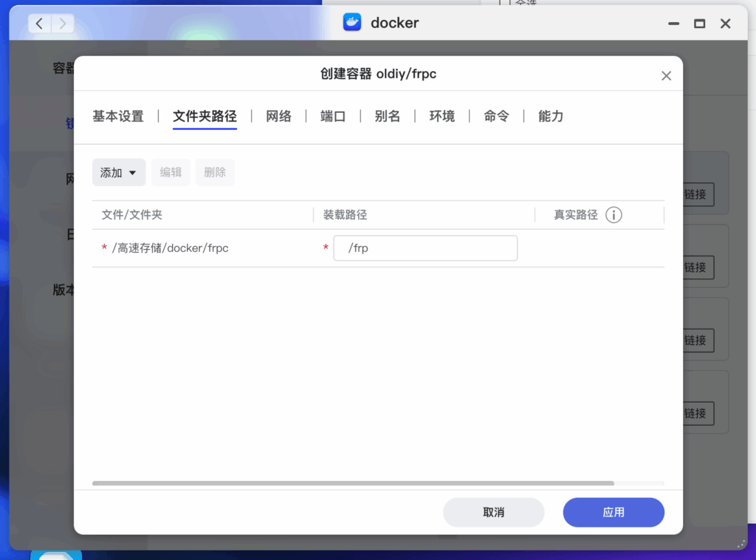756x560 pixels.
Task: Switch to the 端口 tab
Action: coord(333,116)
